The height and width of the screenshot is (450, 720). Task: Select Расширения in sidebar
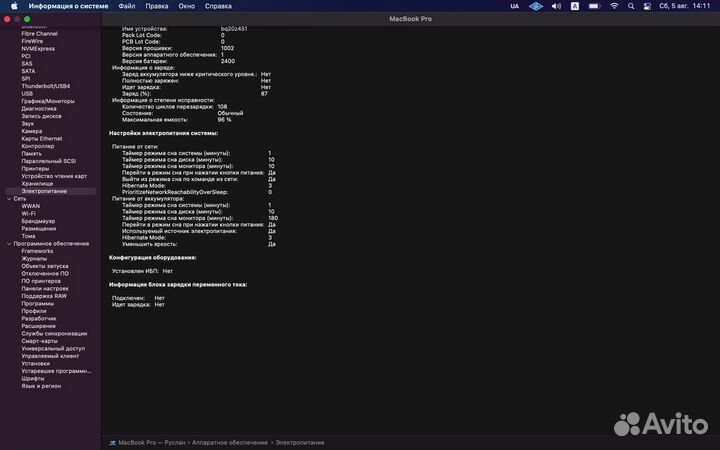click(x=38, y=326)
